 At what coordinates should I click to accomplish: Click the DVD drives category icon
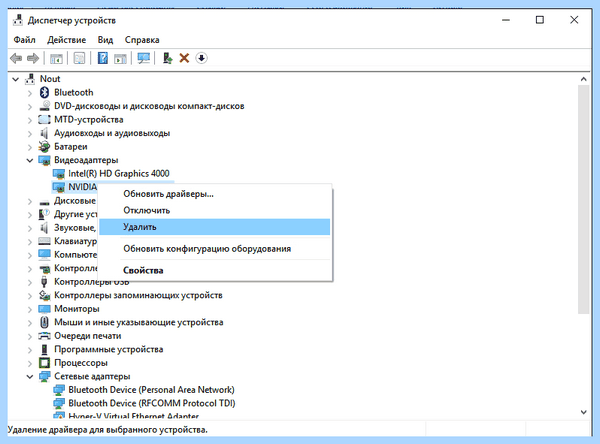tap(44, 106)
